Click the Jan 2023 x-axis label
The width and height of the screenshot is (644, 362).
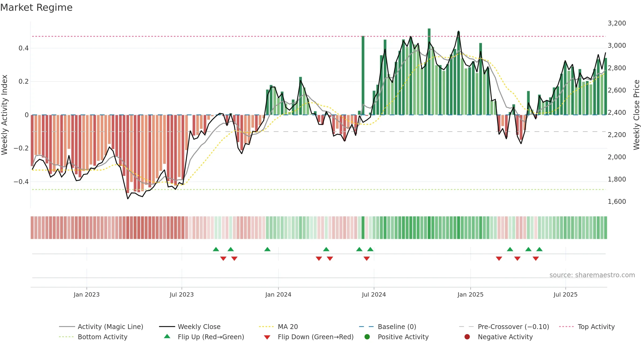pyautogui.click(x=87, y=294)
